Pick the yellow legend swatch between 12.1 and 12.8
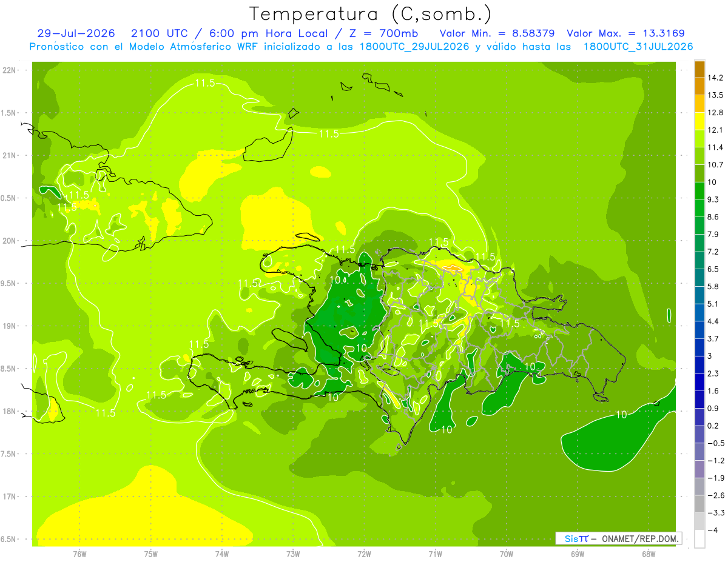This screenshot has height=562, width=728. coord(699,121)
